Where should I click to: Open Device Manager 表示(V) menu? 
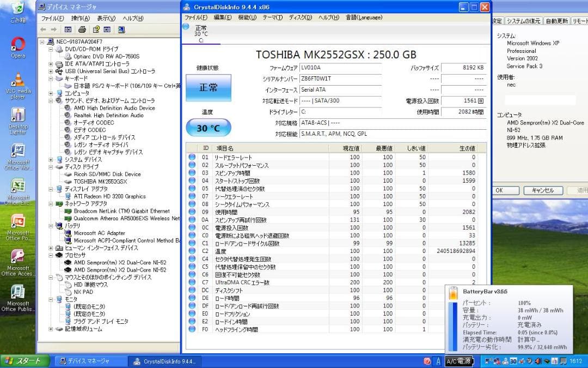[x=106, y=19]
